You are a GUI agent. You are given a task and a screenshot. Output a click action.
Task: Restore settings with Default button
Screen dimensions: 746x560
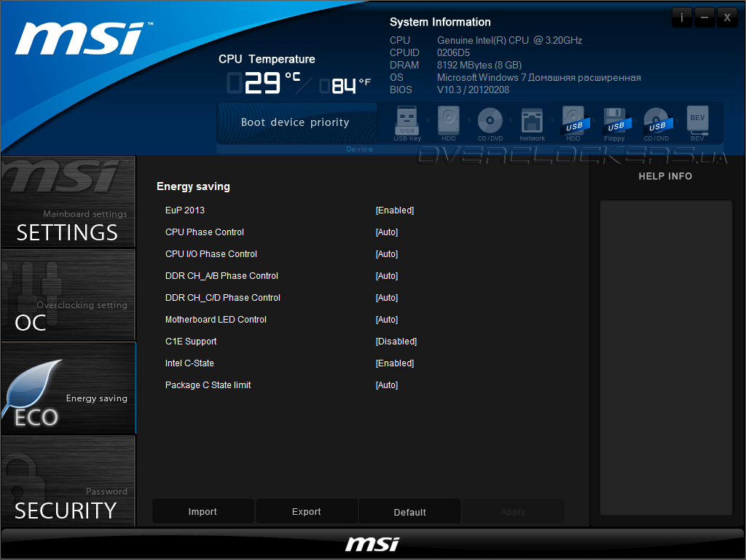[409, 511]
